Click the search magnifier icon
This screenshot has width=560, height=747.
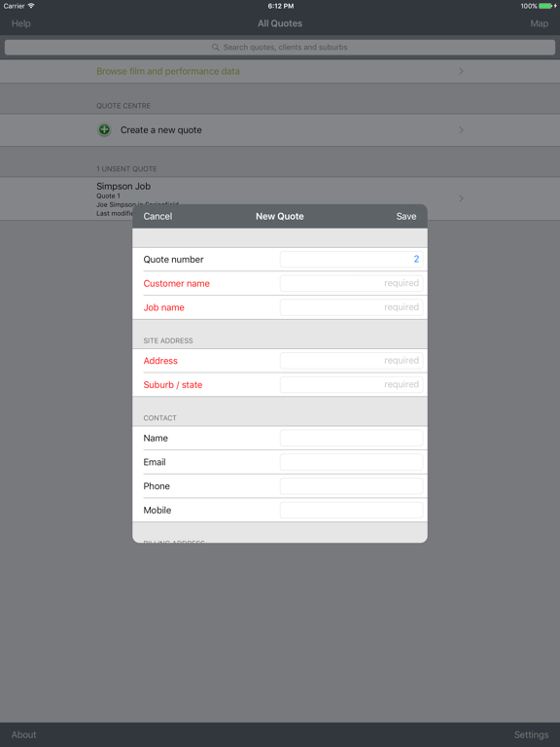(x=215, y=47)
